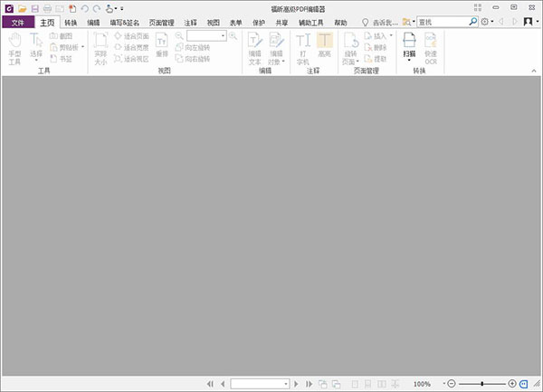
Task: Switch to the 帮助 tab
Action: click(x=340, y=23)
